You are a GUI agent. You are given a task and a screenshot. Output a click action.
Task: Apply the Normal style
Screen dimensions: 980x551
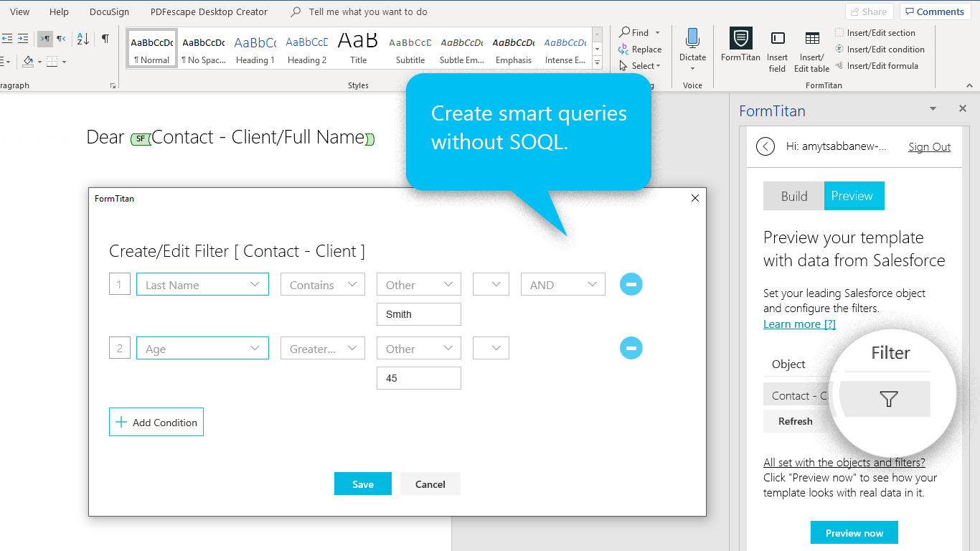[151, 49]
